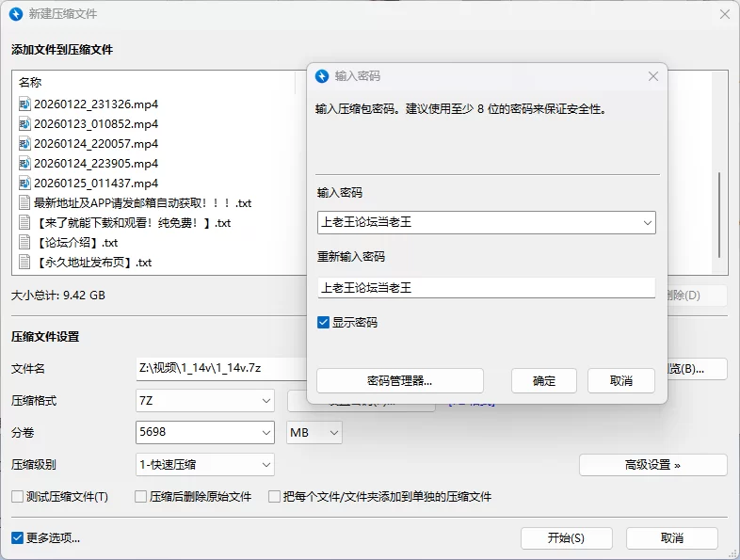Select file name 【论坛介绍】.txt
This screenshot has width=740, height=560.
(x=76, y=243)
